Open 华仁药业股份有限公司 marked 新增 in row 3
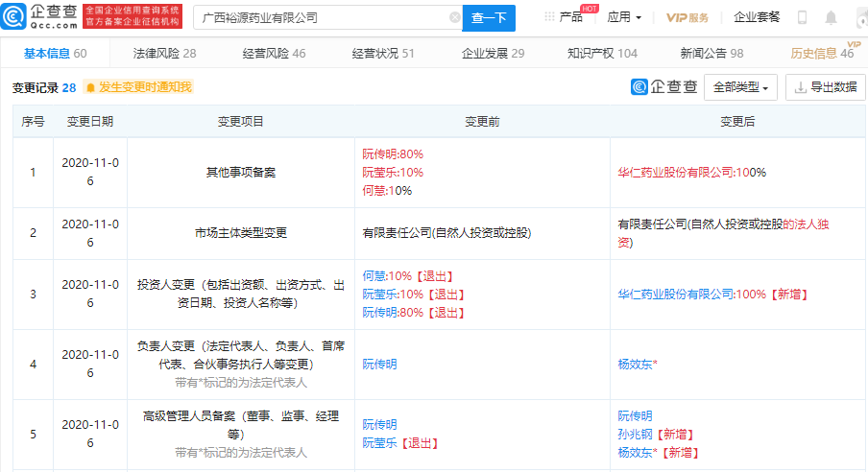Image resolution: width=868 pixels, height=472 pixels. pos(675,294)
